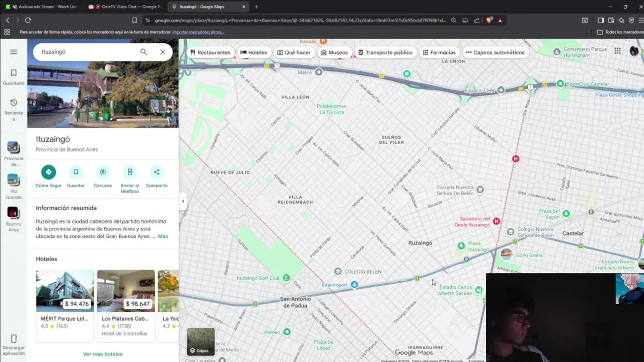The height and width of the screenshot is (362, 644).
Task: Click the Ateneo map pin
Action: (x=287, y=332)
